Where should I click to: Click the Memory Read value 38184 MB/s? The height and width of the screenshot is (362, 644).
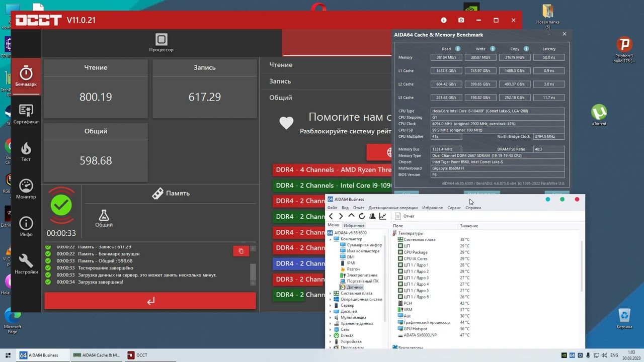pos(446,57)
